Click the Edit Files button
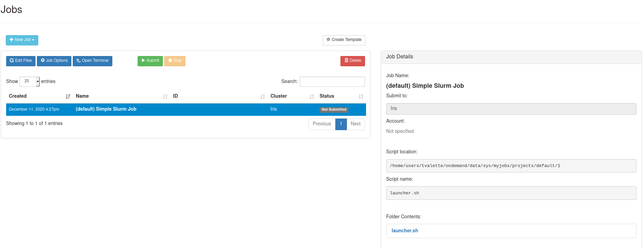 tap(21, 61)
